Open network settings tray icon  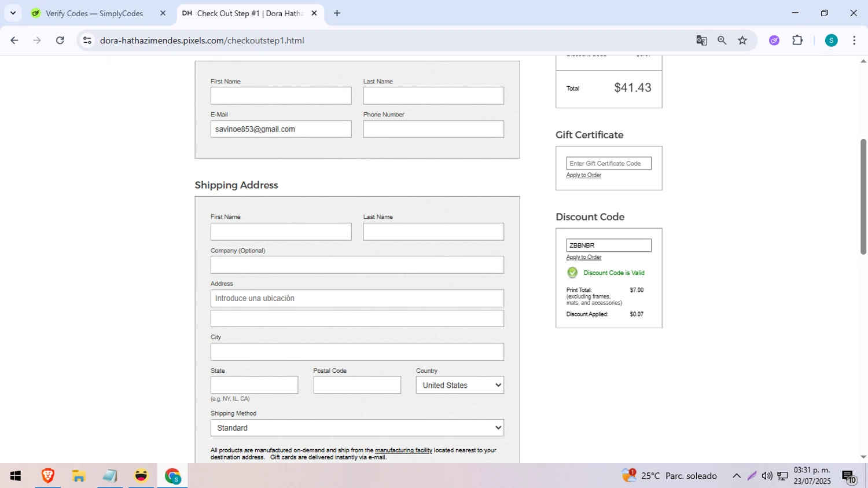[x=782, y=476]
